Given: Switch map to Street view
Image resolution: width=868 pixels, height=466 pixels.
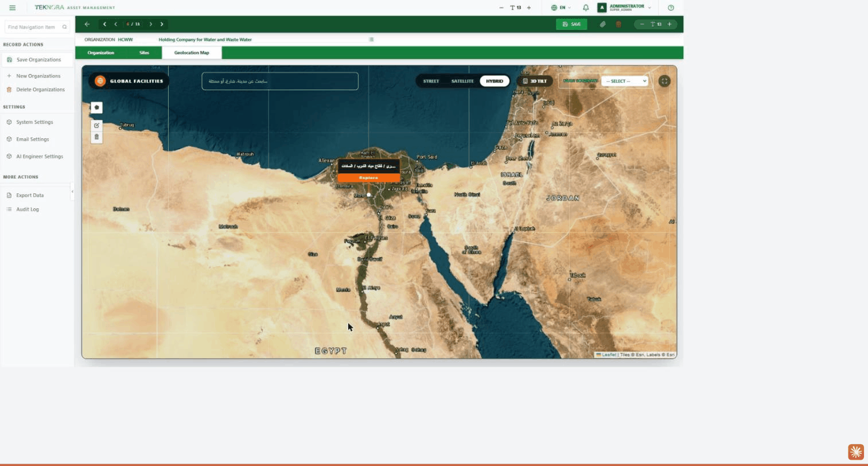Looking at the screenshot, I should tap(431, 81).
